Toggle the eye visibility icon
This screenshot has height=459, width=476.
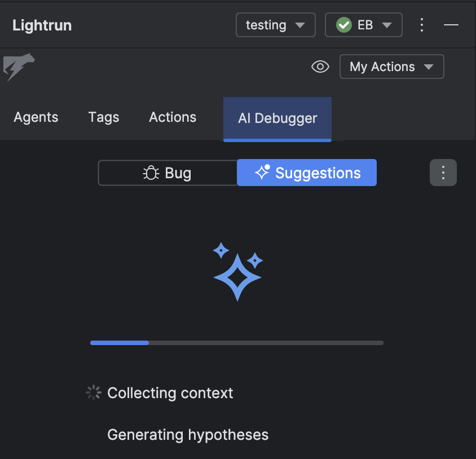tap(320, 67)
